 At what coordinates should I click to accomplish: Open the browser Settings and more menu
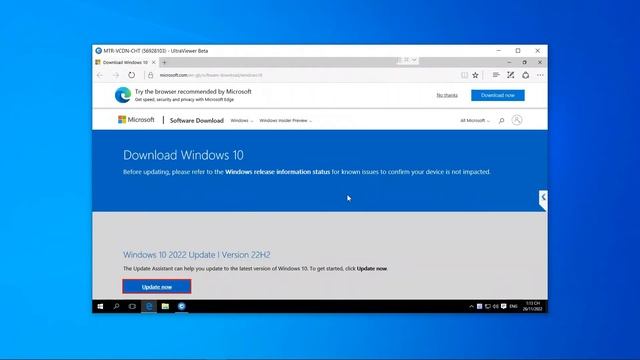[540, 75]
